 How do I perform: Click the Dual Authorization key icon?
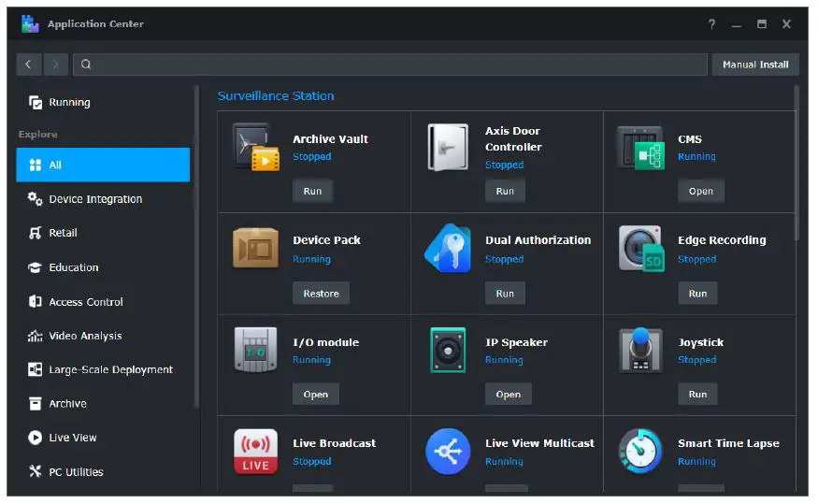click(x=448, y=249)
